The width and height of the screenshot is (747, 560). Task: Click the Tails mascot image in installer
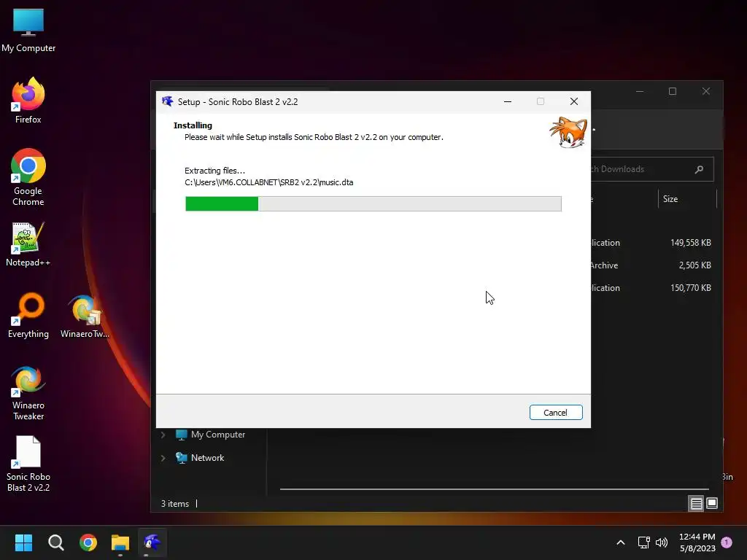tap(568, 133)
